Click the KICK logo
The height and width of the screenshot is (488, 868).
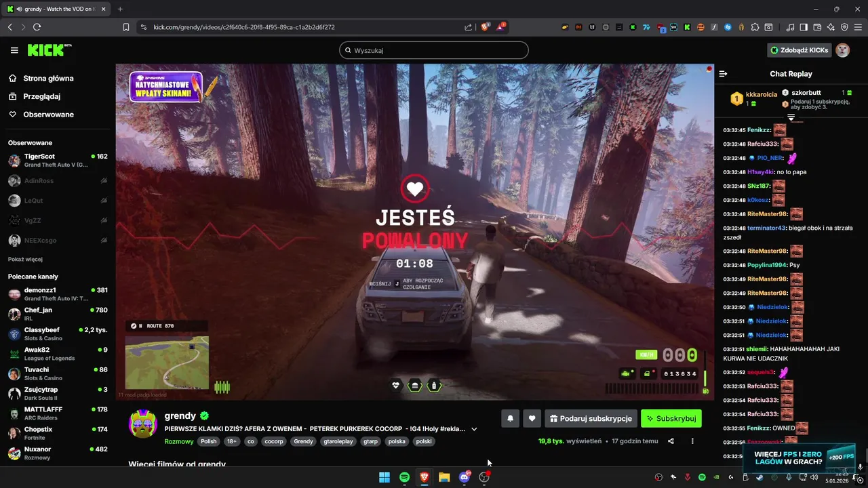click(49, 50)
